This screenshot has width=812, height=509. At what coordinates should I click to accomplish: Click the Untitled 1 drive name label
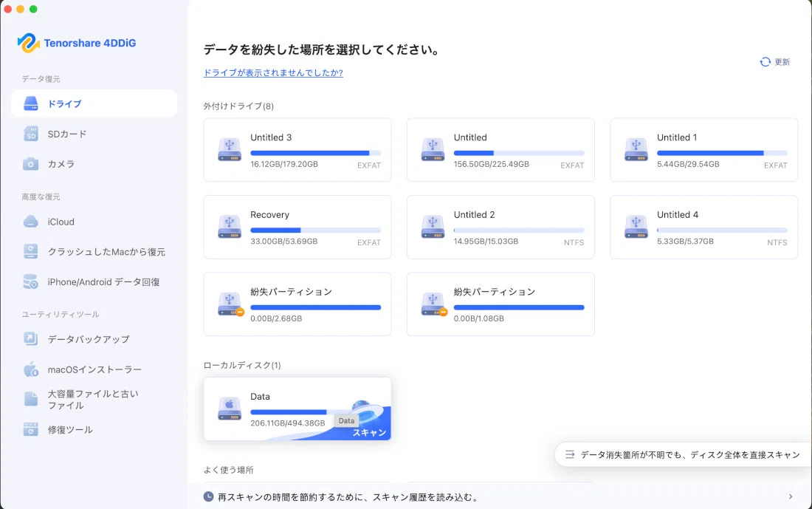pyautogui.click(x=677, y=137)
